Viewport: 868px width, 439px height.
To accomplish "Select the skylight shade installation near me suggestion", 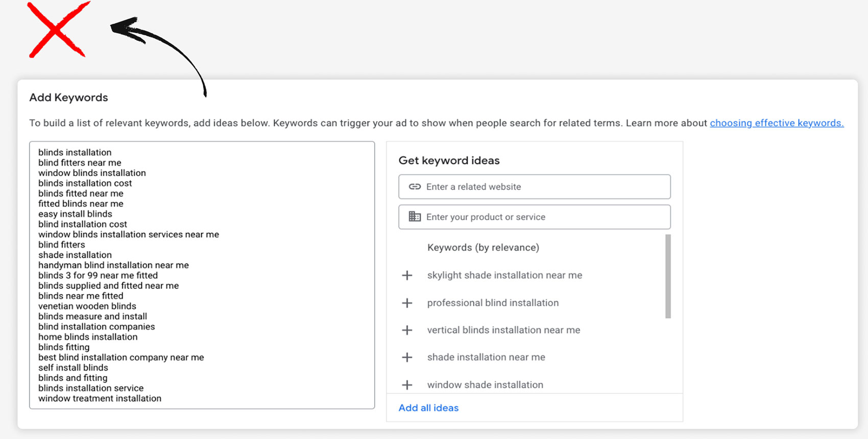I will [504, 276].
